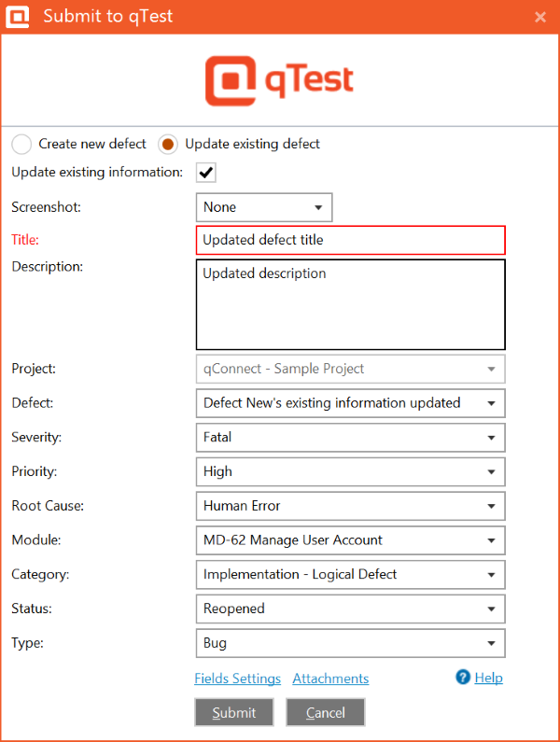Click the Category: label
This screenshot has height=742, width=560.
[x=40, y=575]
